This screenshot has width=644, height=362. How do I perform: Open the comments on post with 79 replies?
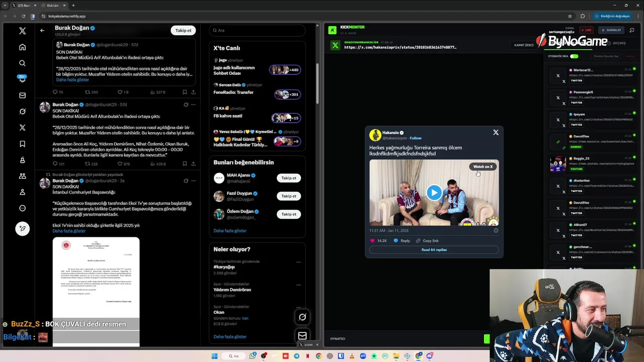(58, 92)
